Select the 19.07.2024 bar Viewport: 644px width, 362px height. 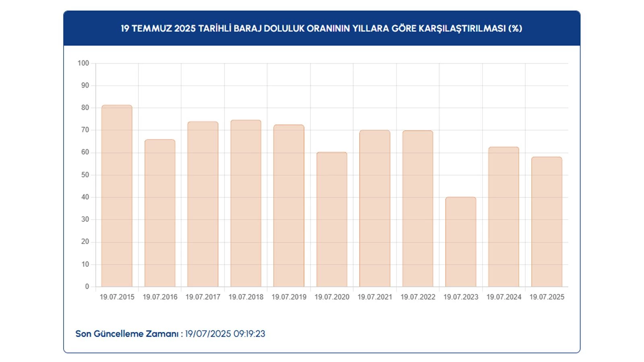coord(504,217)
